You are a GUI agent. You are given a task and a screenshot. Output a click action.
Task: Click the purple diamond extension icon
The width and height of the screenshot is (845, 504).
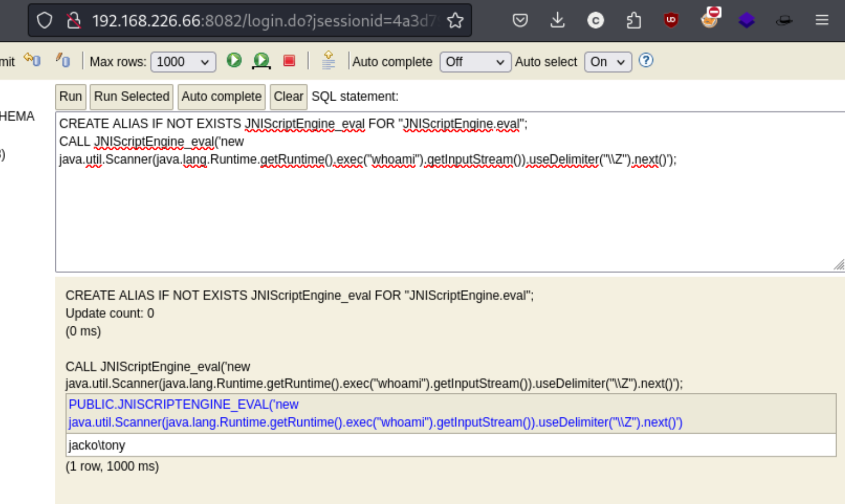[747, 21]
